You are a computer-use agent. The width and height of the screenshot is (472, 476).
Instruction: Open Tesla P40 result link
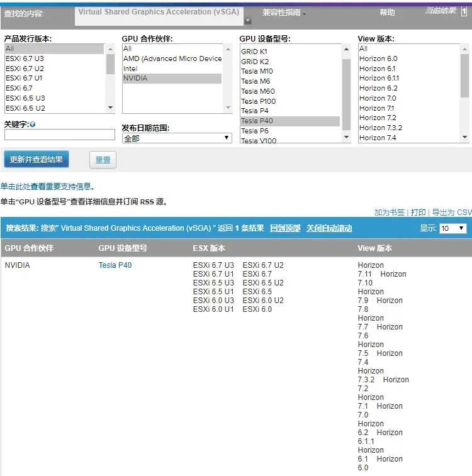point(115,265)
